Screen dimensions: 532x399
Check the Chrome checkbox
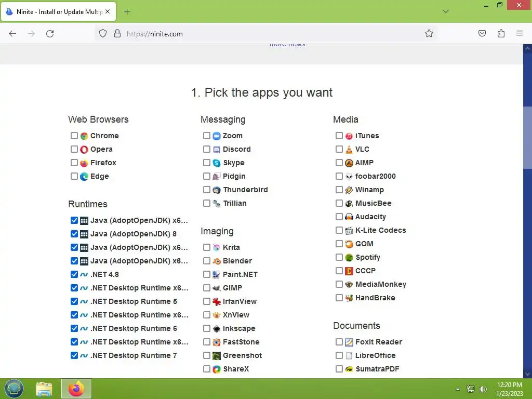[x=74, y=136]
